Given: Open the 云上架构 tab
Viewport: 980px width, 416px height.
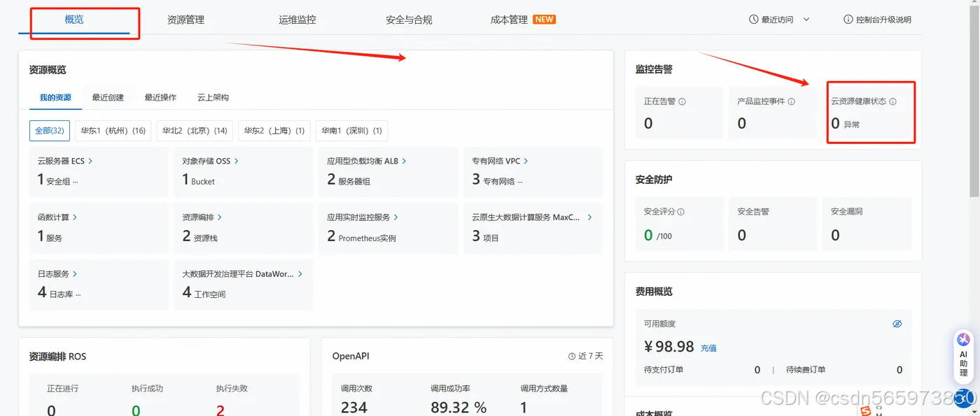Looking at the screenshot, I should pyautogui.click(x=213, y=97).
